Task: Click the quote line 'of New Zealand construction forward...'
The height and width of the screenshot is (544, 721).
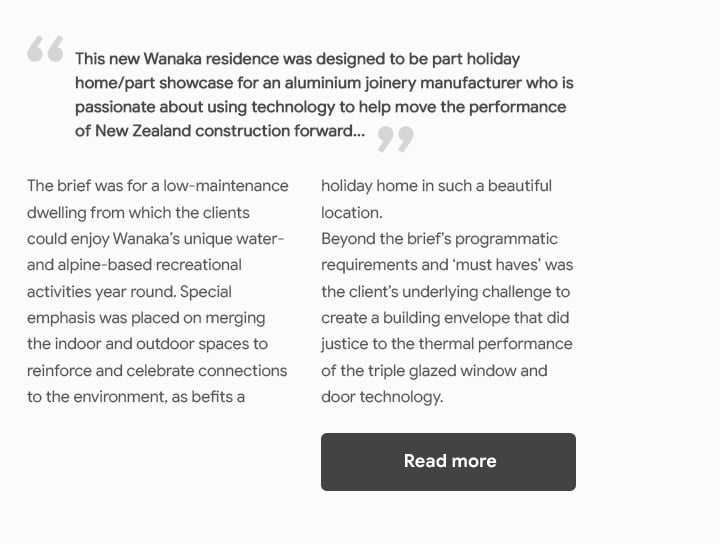Action: pyautogui.click(x=220, y=131)
